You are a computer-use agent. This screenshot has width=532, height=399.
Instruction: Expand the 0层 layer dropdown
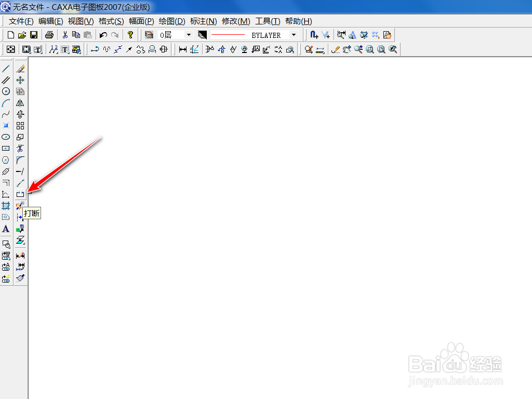(x=189, y=35)
